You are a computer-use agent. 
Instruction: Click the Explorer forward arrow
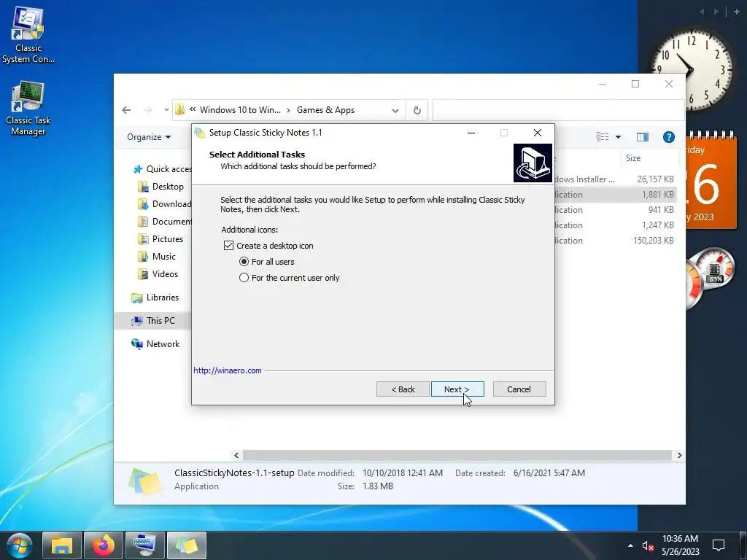tap(147, 110)
